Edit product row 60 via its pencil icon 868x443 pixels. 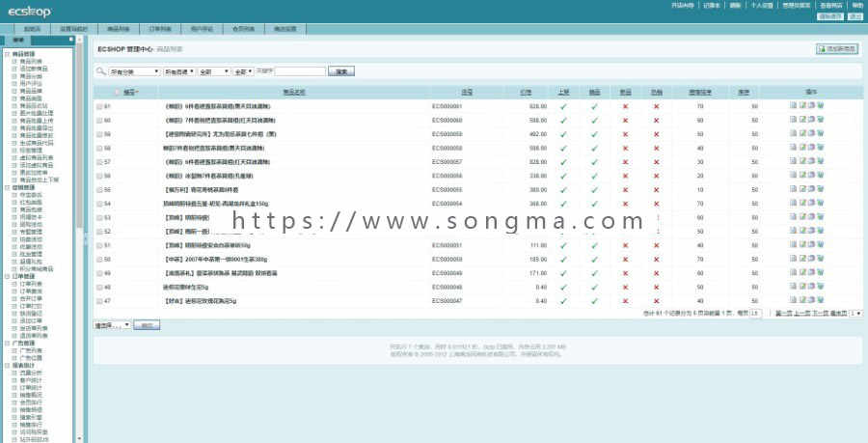point(802,119)
